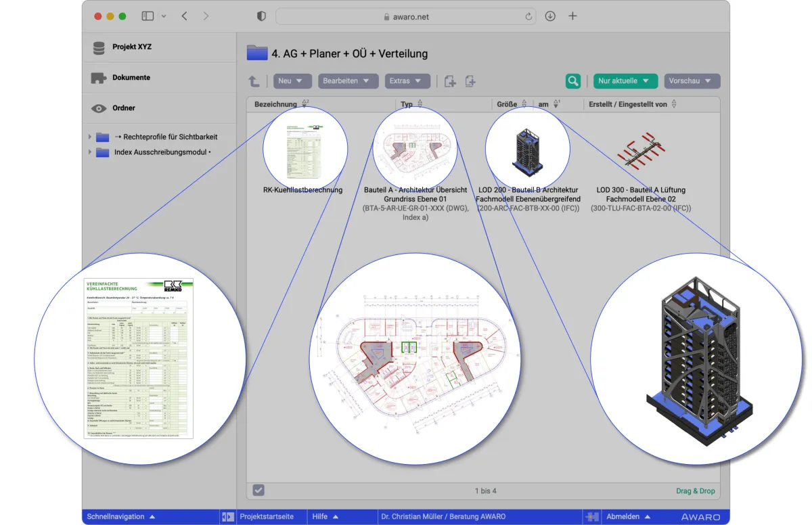Reload the page in address bar
The height and width of the screenshot is (525, 812).
tap(528, 16)
